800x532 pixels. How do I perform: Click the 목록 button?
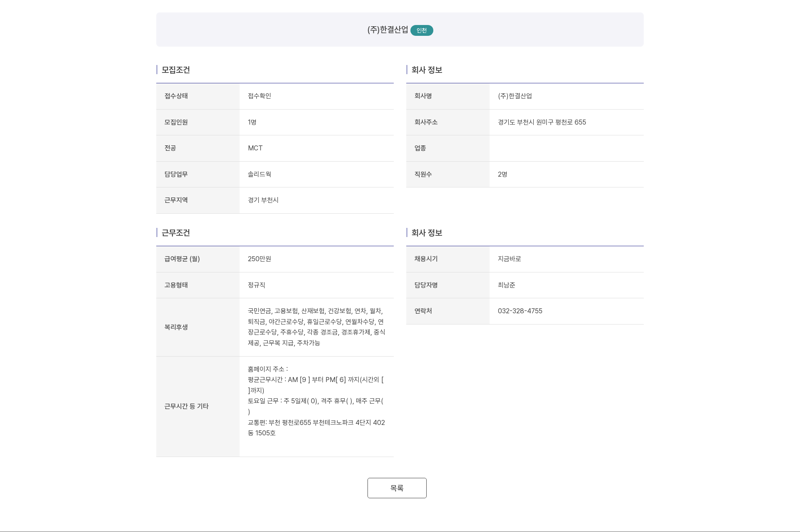coord(397,488)
